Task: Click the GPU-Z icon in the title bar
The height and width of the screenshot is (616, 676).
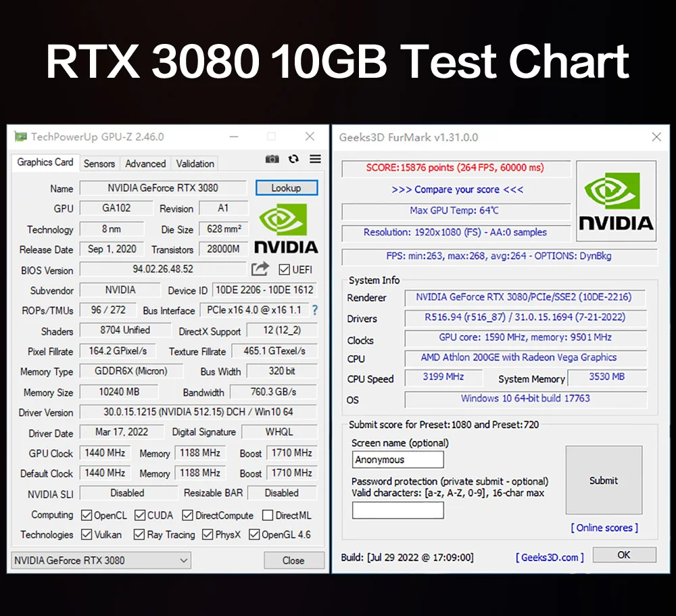Action: 20,136
